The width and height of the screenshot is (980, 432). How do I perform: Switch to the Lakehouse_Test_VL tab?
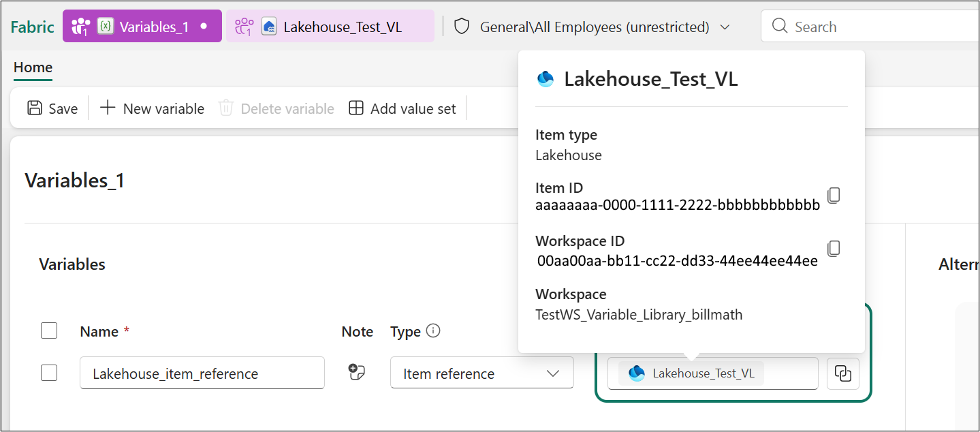tap(330, 27)
